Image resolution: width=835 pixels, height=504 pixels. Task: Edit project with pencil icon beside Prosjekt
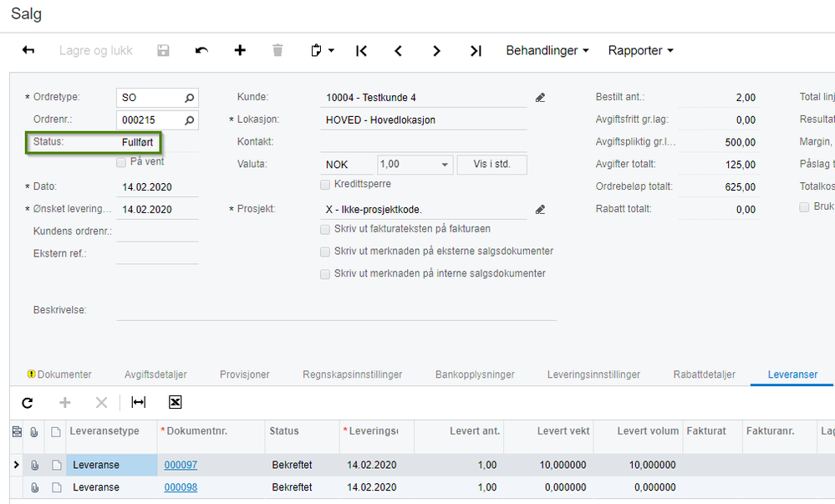(540, 210)
